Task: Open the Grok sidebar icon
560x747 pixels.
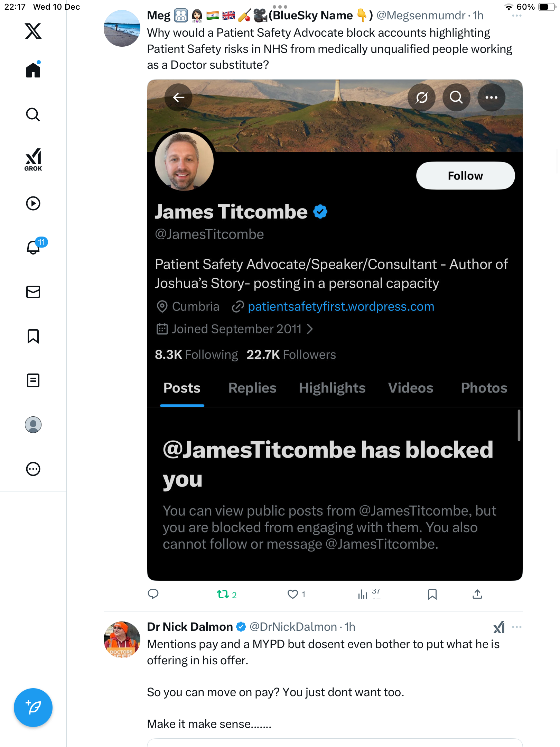Action: (x=33, y=159)
